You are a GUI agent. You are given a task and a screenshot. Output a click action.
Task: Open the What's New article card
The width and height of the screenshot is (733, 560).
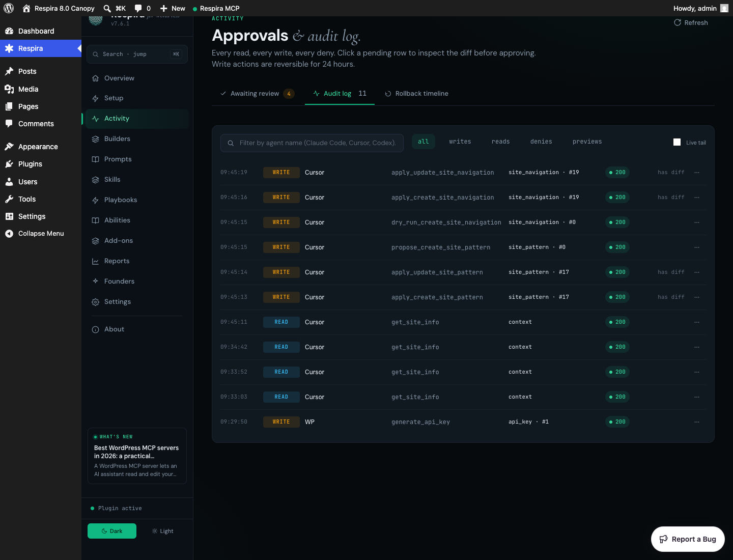click(x=137, y=456)
